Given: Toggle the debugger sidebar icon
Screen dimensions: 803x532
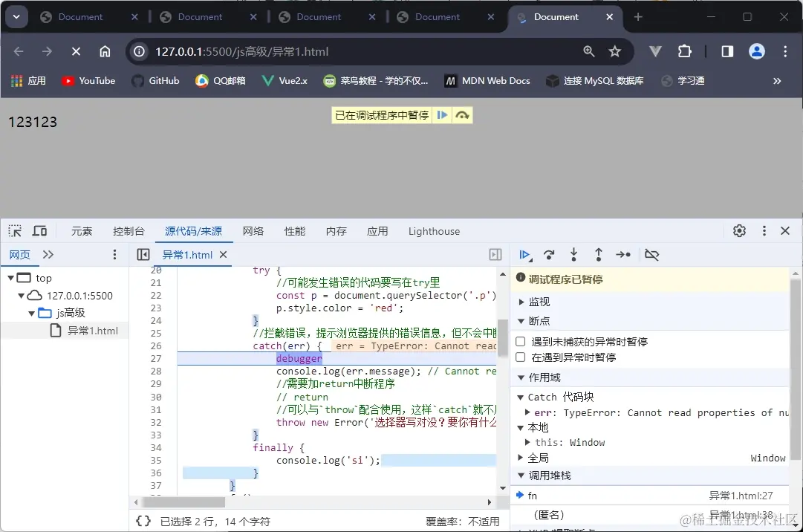Looking at the screenshot, I should (495, 254).
